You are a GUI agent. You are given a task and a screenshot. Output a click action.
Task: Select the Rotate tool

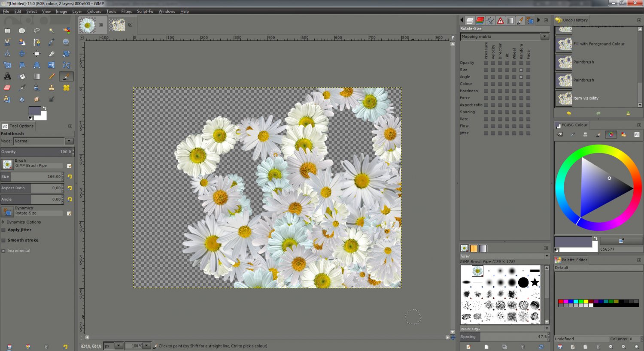click(x=66, y=54)
